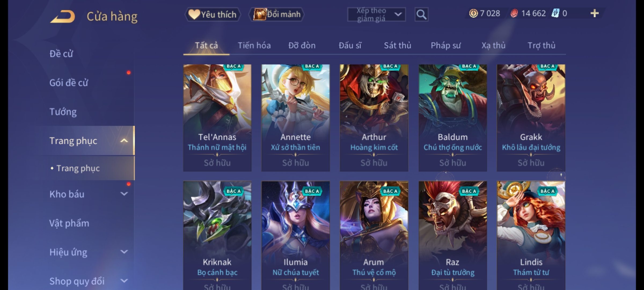This screenshot has height=290, width=644.
Task: Collapse the Trang phục sidebar section
Action: click(x=124, y=141)
